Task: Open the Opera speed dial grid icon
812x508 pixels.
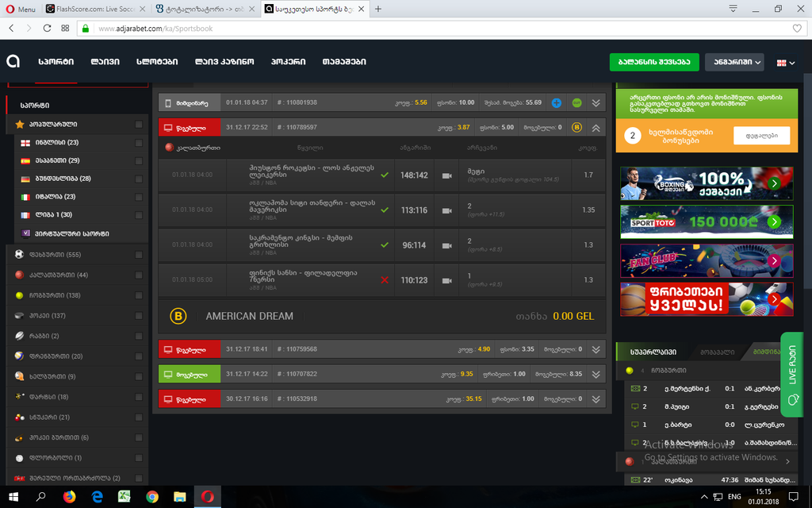Action: coord(65,28)
